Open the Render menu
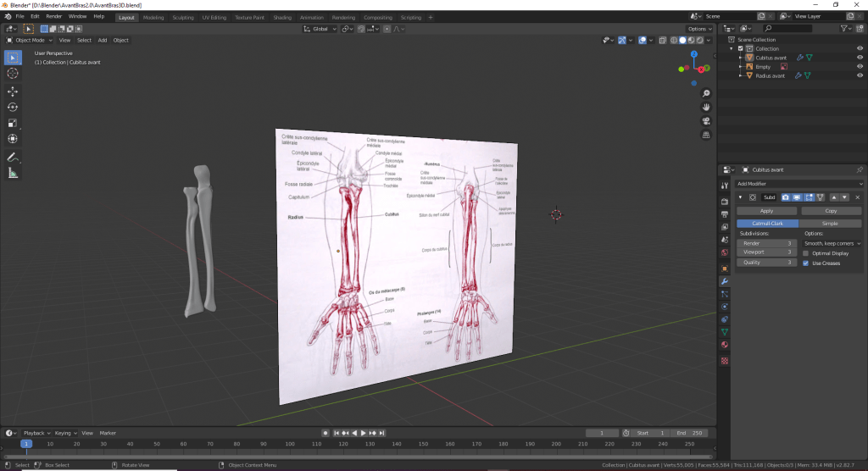Viewport: 868px width, 471px height. pos(53,16)
